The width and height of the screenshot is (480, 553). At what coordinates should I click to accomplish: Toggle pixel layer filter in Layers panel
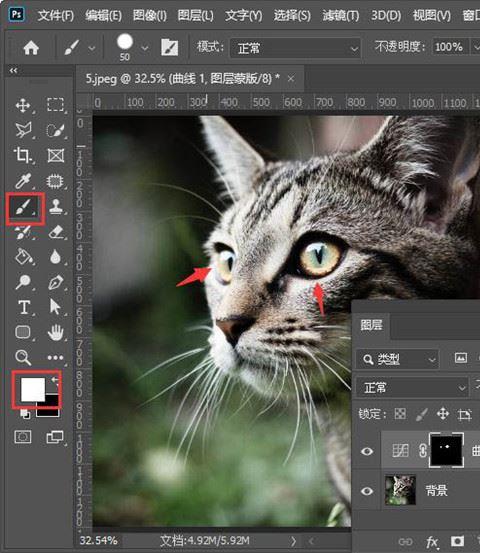(x=461, y=358)
